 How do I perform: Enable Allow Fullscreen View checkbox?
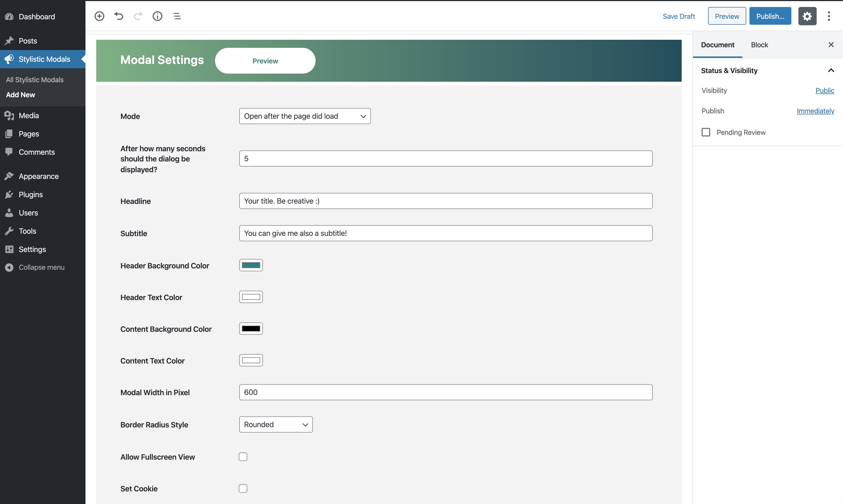[x=243, y=457]
